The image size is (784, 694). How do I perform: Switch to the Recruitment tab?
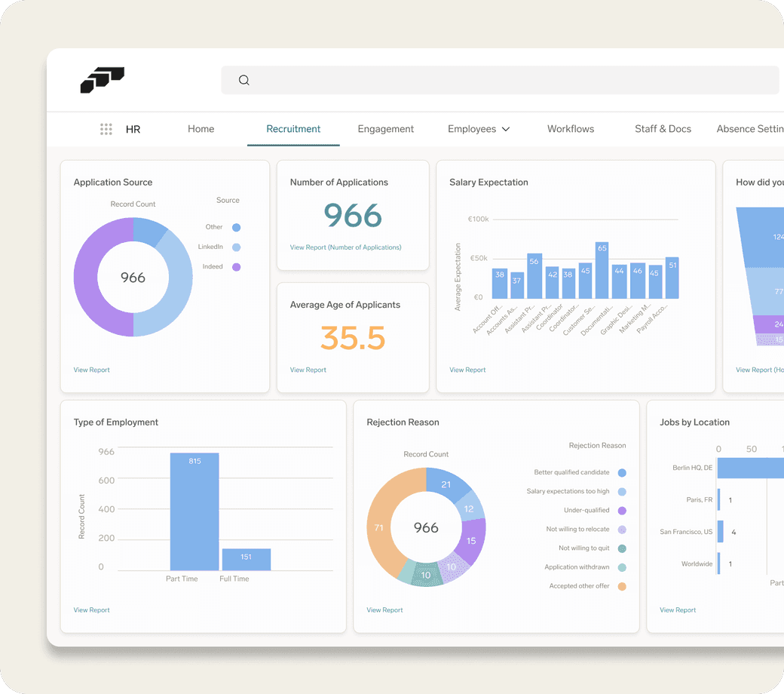293,129
